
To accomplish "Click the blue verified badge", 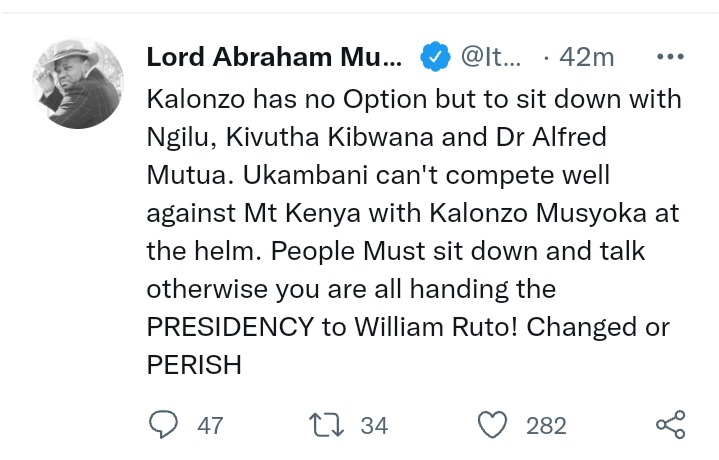I will point(435,56).
